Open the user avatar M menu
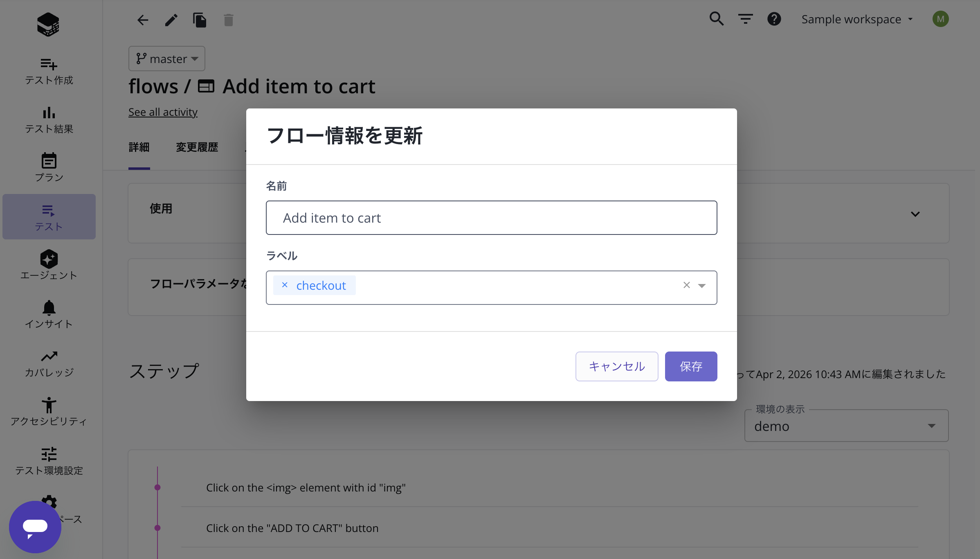This screenshot has width=980, height=559. (941, 19)
